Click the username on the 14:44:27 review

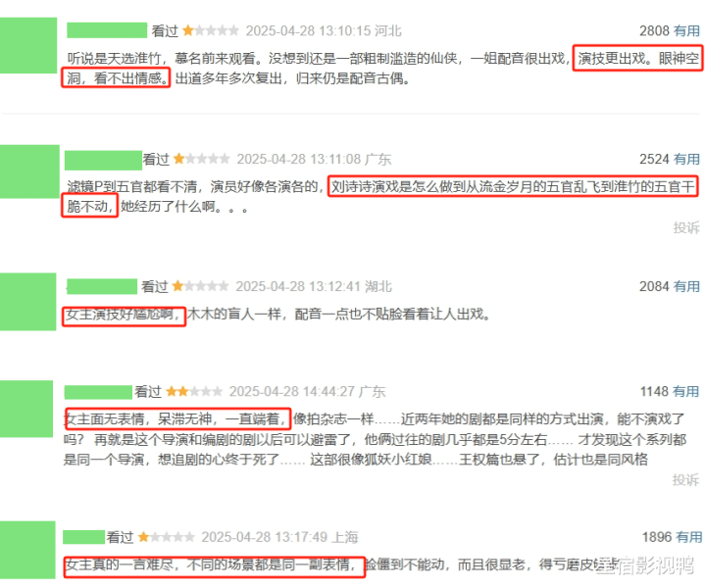tap(98, 392)
